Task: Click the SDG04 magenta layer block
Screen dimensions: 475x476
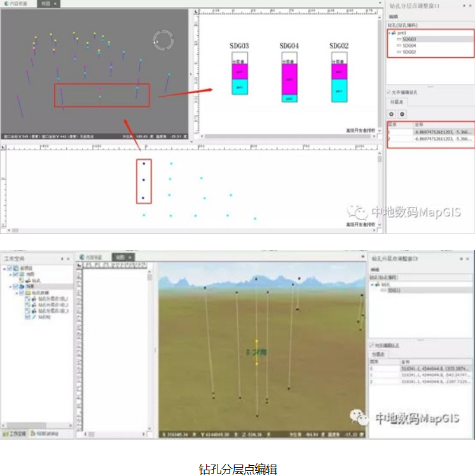Action: click(289, 80)
